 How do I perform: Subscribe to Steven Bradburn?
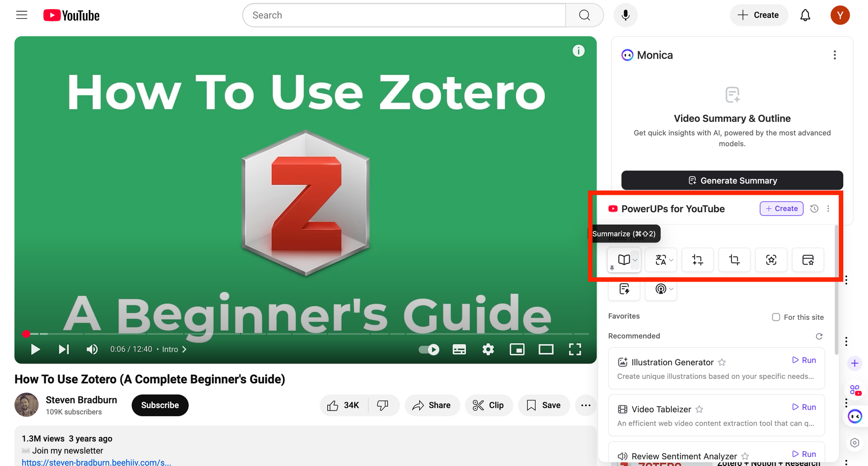pos(160,405)
